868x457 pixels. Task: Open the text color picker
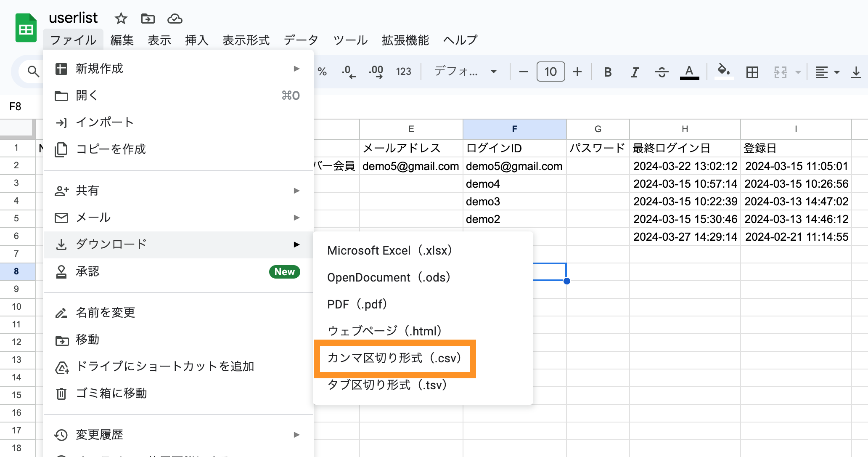click(x=689, y=72)
